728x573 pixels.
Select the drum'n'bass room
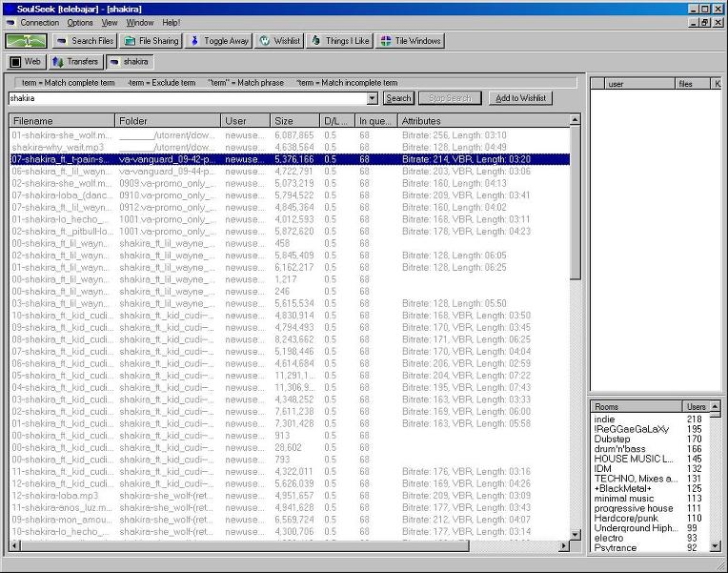[650, 449]
